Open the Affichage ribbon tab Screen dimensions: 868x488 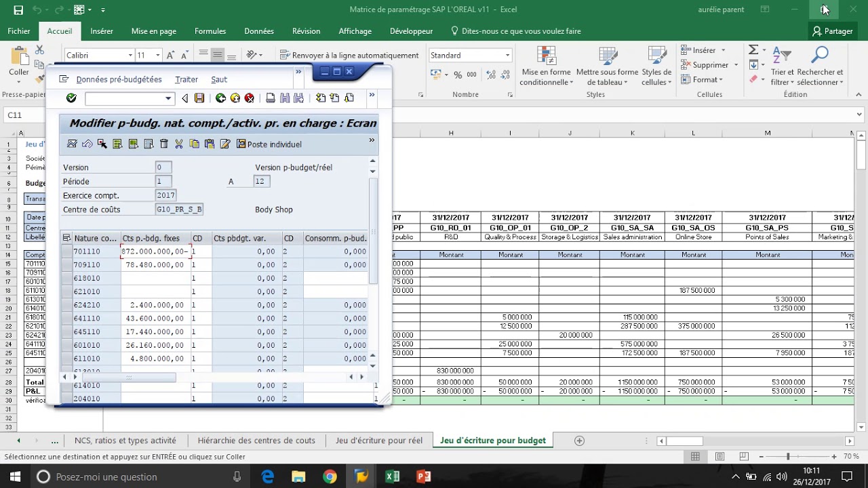pos(355,31)
